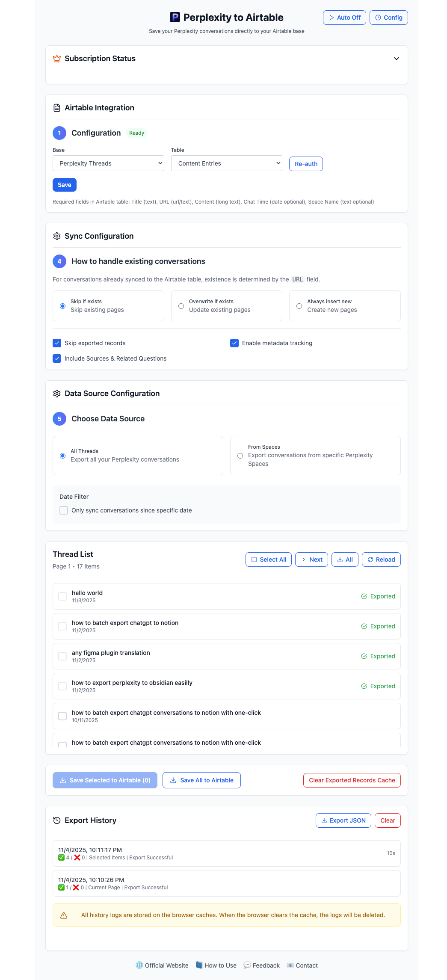Enable the Only sync conversations since specific date checkbox
This screenshot has width=447, height=980.
[63, 510]
